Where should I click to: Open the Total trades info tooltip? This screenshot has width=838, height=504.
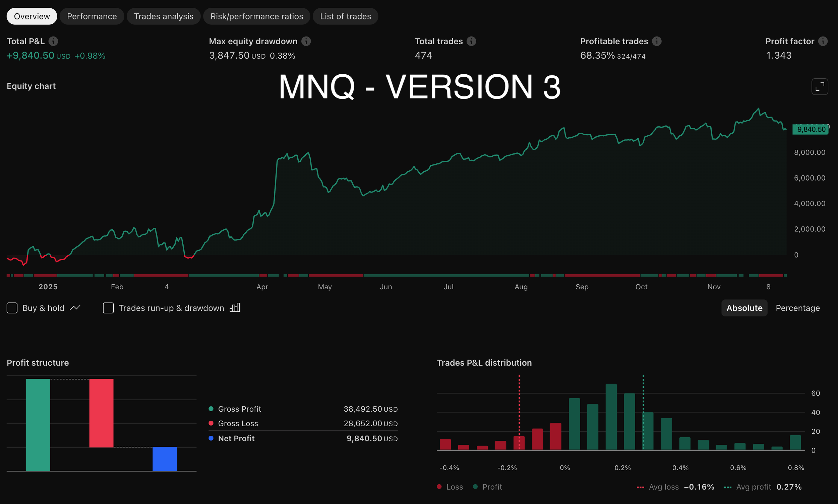(472, 41)
